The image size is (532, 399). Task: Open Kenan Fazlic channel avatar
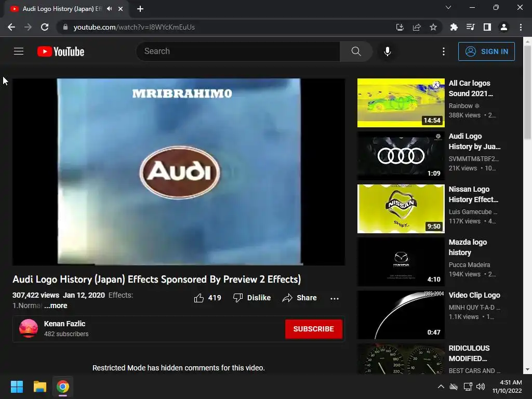point(29,328)
